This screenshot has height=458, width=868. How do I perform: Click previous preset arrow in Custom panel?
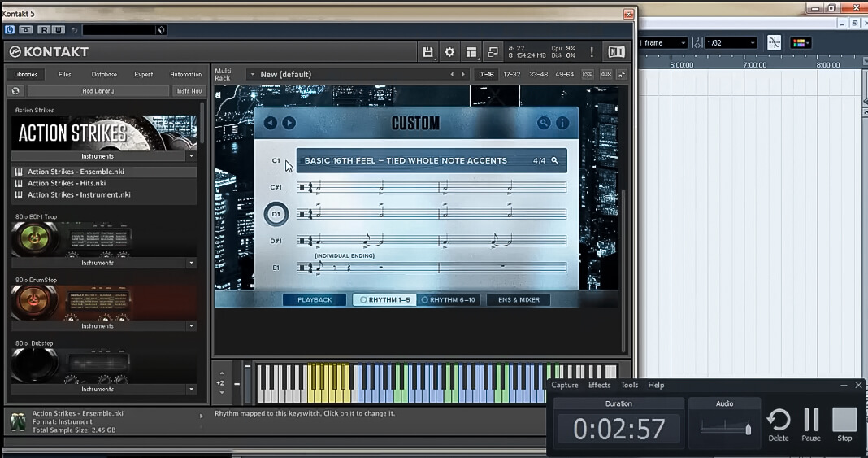pyautogui.click(x=270, y=123)
